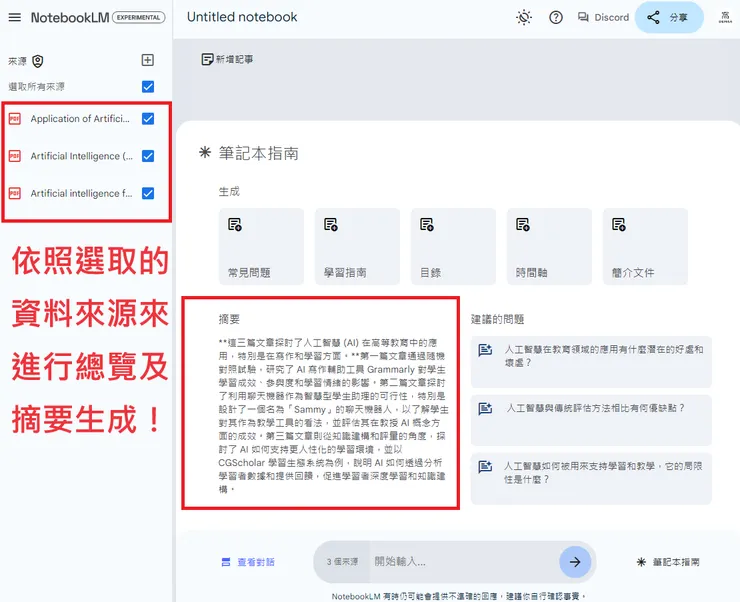Uncheck the Application of Artifici... source

click(148, 118)
